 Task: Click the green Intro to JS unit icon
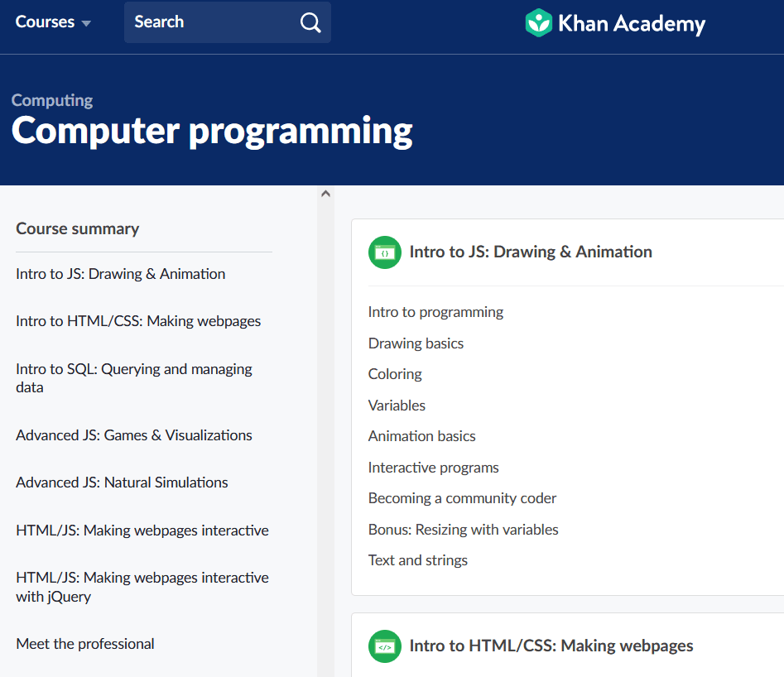[384, 252]
